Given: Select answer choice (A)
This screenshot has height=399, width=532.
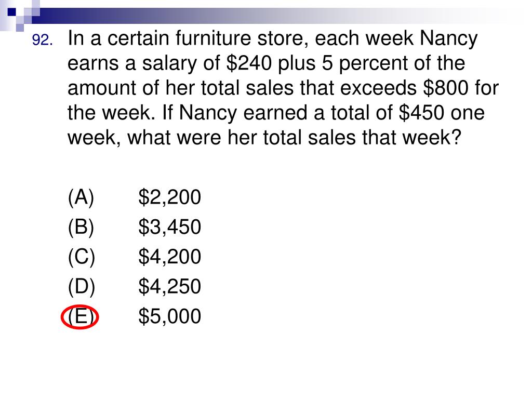Looking at the screenshot, I should click(81, 197).
